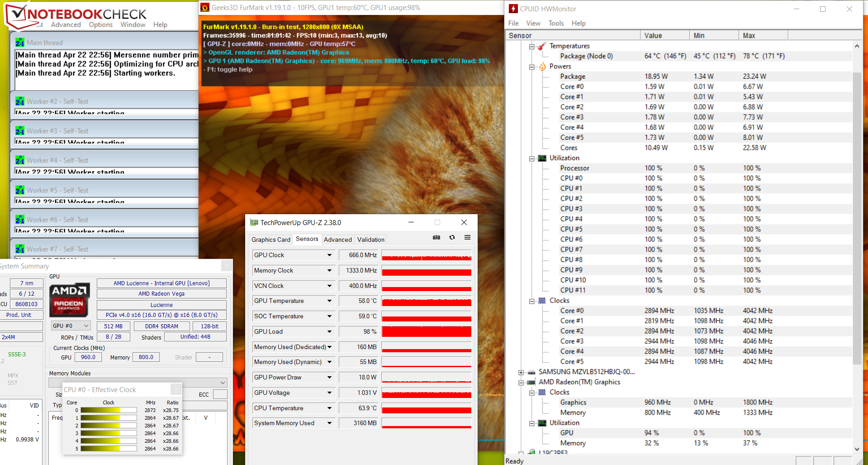Click the GPU current clock 960.0 field

(88, 357)
